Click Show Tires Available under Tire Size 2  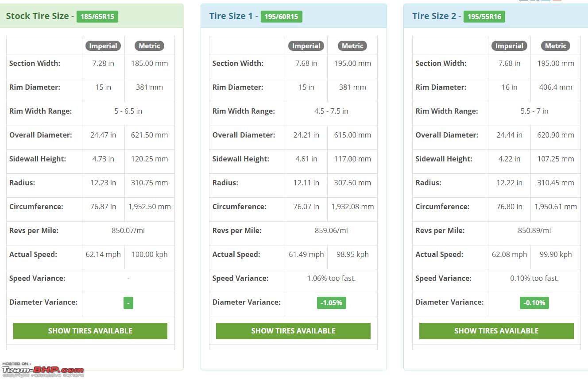(496, 331)
